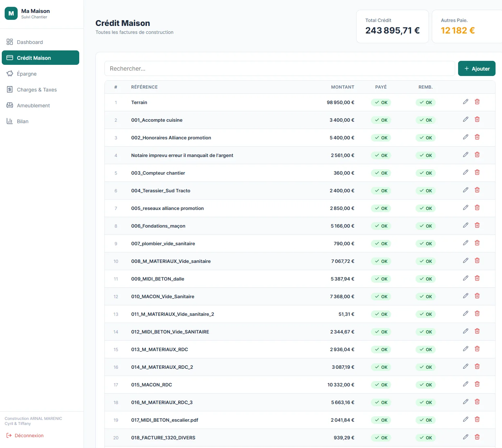
Task: Toggle Remb. status for 004_Terassier_Sud Tracto
Action: pyautogui.click(x=425, y=191)
